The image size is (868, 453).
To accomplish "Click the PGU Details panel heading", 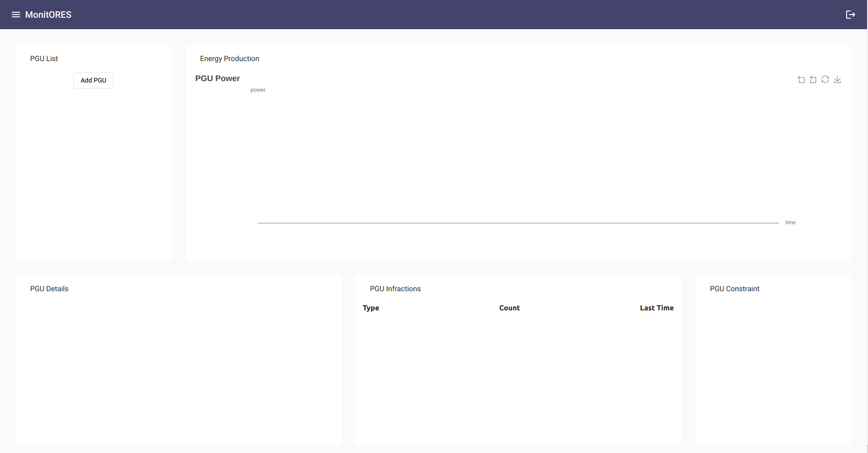I will (49, 289).
